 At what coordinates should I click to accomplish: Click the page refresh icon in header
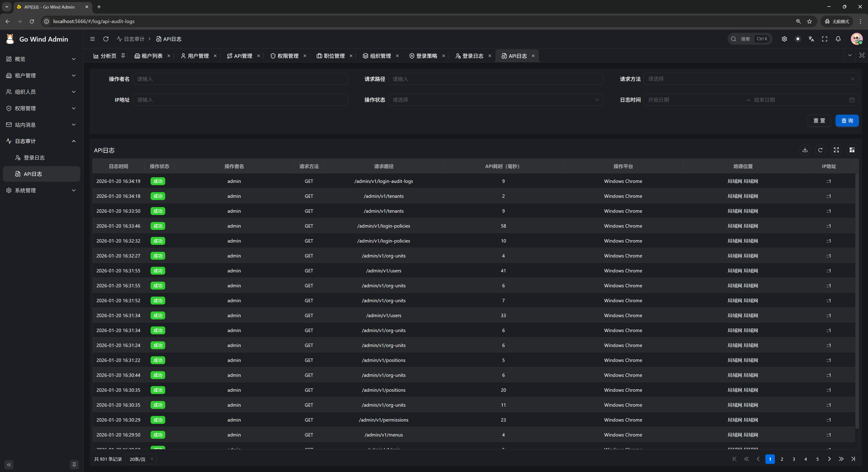point(106,39)
